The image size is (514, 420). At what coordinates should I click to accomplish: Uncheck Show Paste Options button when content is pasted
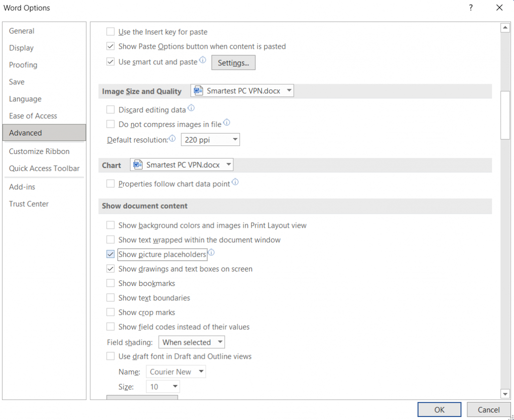pos(110,46)
